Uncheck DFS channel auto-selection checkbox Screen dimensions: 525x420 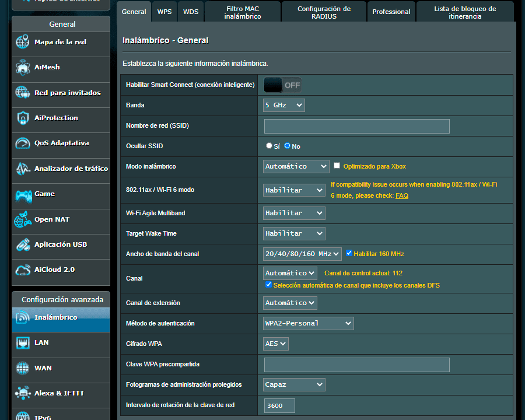click(x=268, y=284)
